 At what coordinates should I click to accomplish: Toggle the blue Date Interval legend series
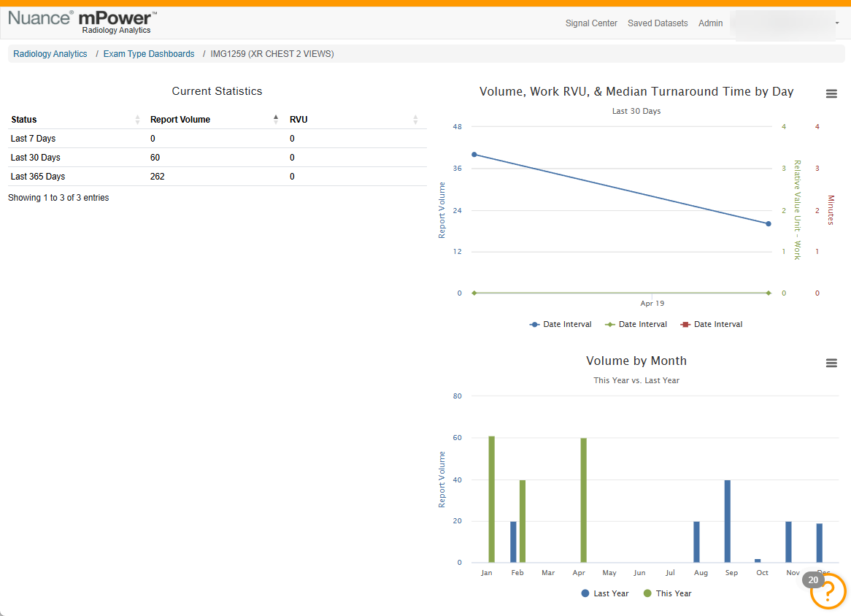tap(560, 324)
